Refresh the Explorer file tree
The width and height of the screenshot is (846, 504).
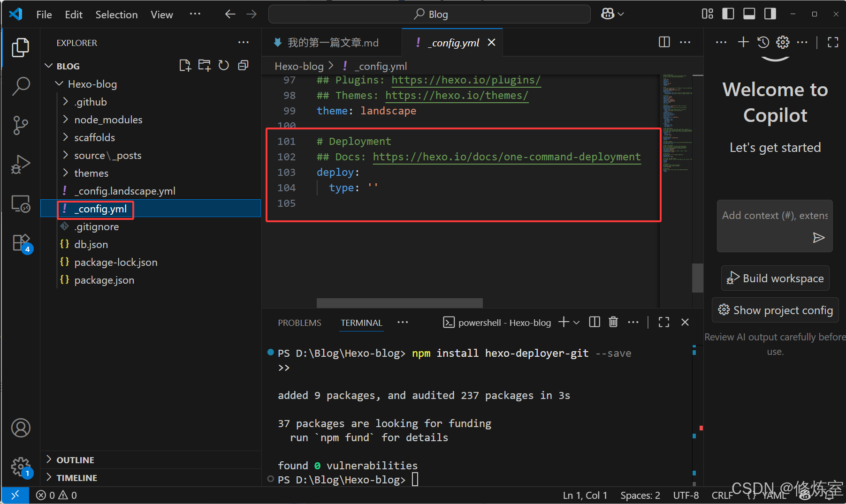(224, 66)
